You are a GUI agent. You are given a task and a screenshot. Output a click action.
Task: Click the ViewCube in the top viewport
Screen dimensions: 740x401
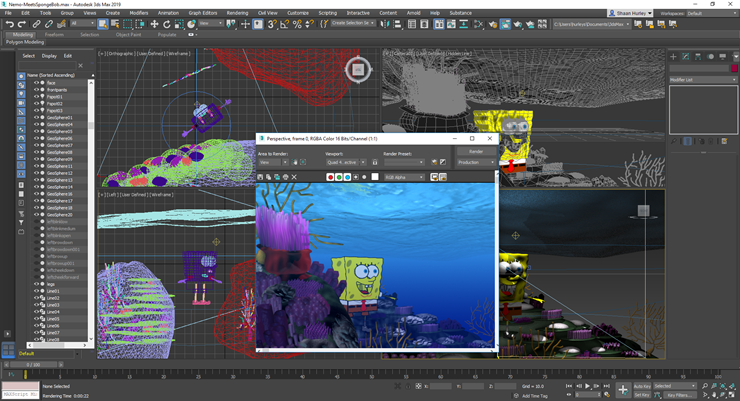tap(358, 70)
